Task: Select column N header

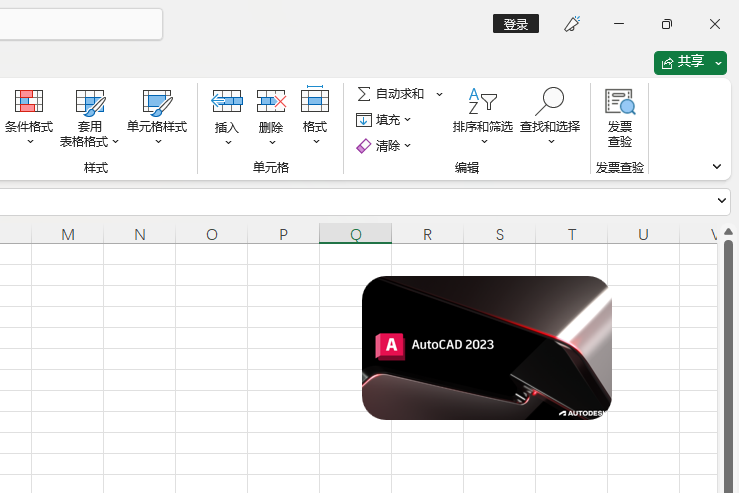Action: pos(140,234)
